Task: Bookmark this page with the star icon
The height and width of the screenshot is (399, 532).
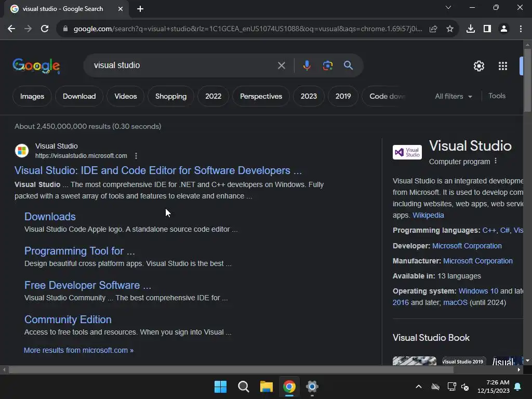Action: click(x=450, y=29)
